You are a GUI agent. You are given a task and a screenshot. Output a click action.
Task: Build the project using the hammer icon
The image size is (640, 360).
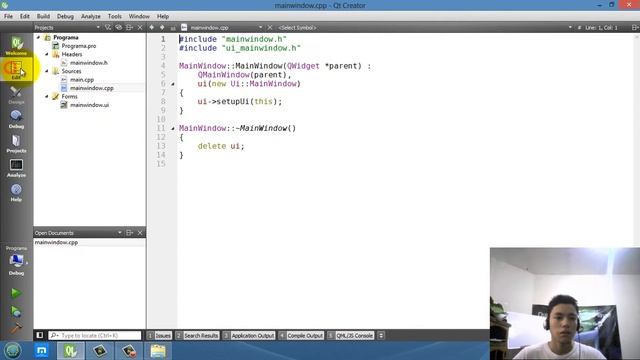pos(16,328)
